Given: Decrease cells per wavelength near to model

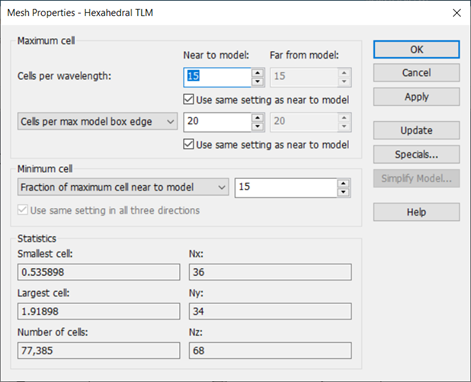Looking at the screenshot, I should [257, 82].
